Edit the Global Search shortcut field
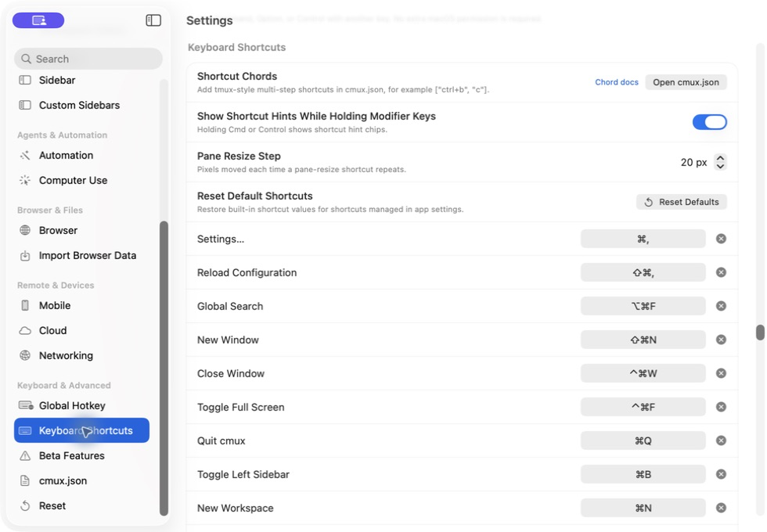The width and height of the screenshot is (767, 532). 643,306
